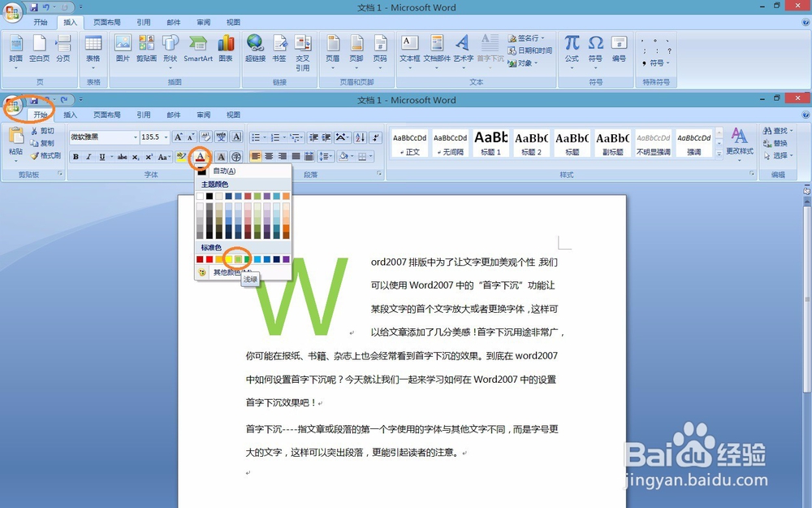Toggle Bold formatting
Image resolution: width=812 pixels, height=508 pixels.
pyautogui.click(x=76, y=157)
